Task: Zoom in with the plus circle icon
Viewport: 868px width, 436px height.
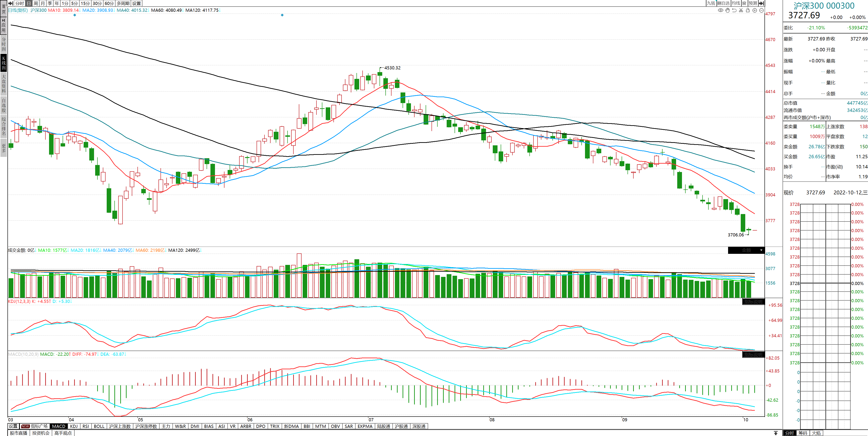Action: (755, 10)
